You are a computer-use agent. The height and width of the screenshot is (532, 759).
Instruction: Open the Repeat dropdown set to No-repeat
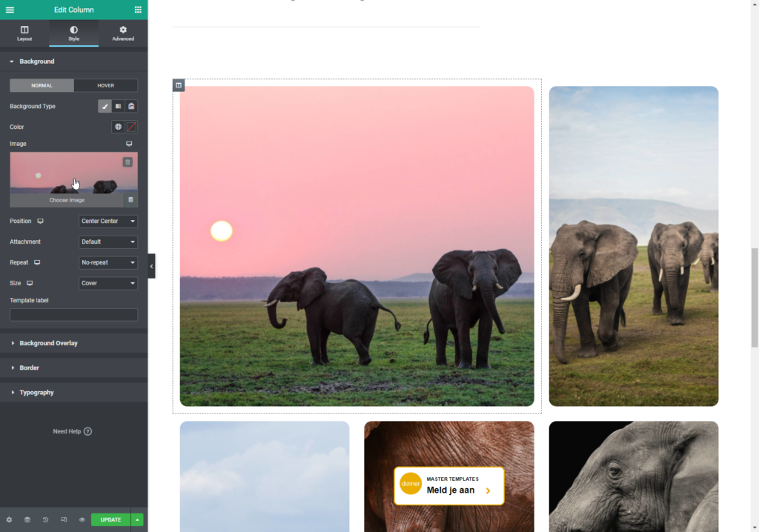(x=108, y=262)
